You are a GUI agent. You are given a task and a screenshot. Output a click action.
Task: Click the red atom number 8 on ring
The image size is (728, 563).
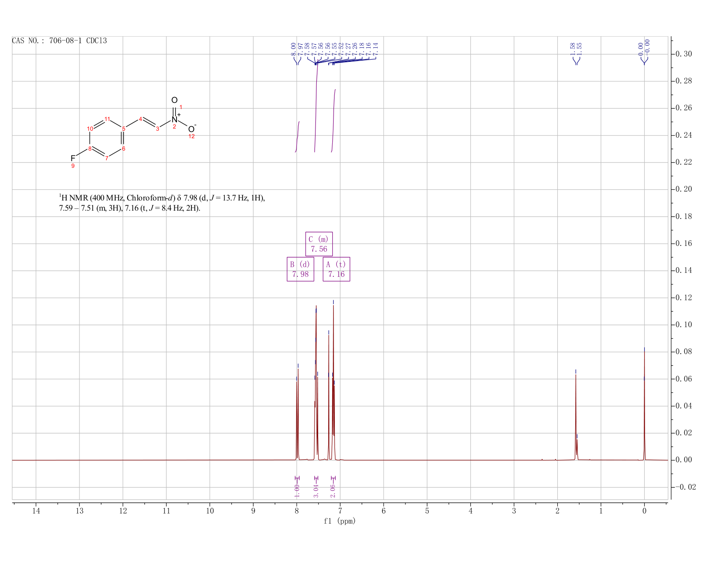[90, 148]
